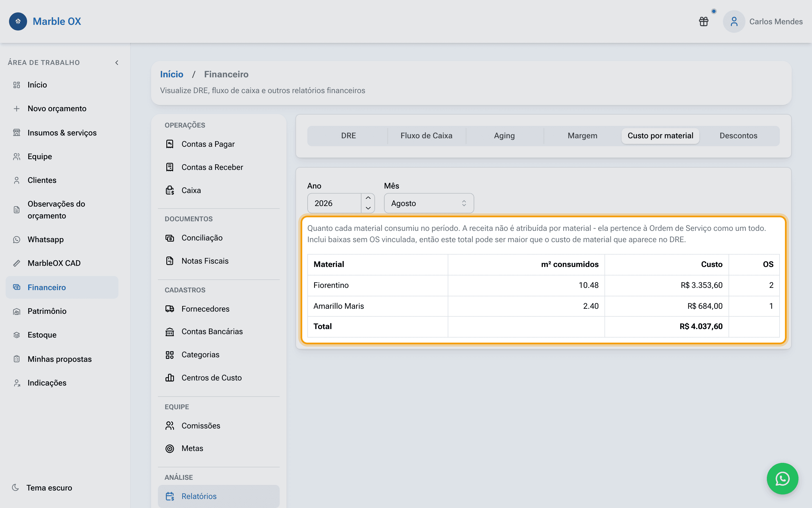Open the Aging tab
The width and height of the screenshot is (812, 508).
point(504,136)
